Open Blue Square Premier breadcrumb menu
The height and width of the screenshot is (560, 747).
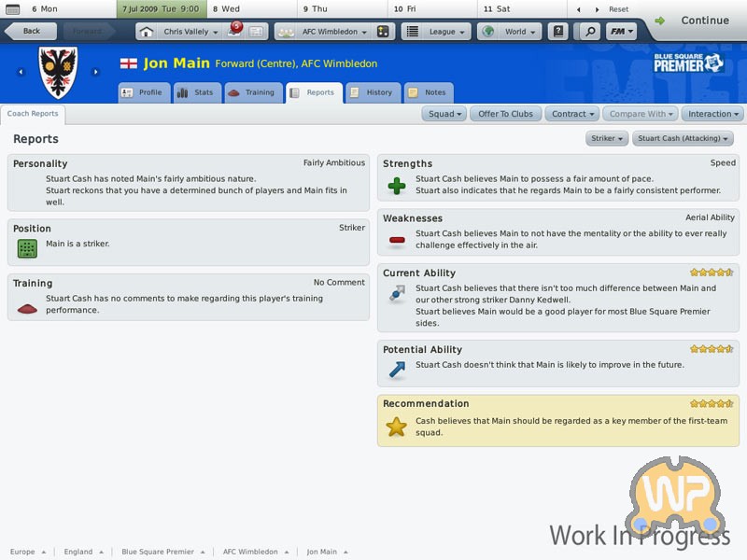pos(162,552)
